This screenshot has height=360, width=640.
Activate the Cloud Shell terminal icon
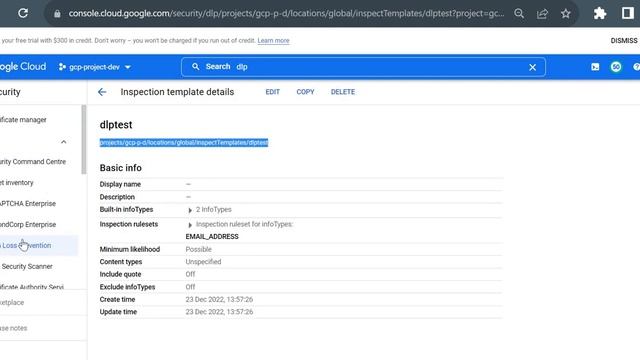click(595, 67)
